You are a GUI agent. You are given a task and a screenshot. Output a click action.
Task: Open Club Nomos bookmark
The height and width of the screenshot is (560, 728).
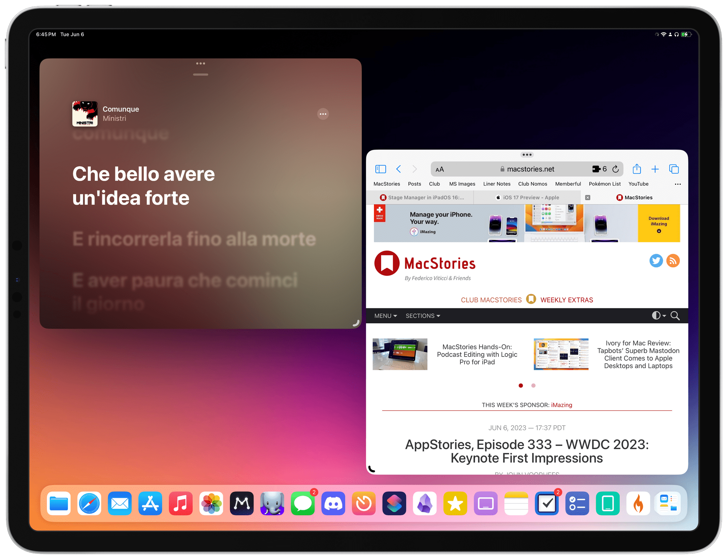coord(532,184)
